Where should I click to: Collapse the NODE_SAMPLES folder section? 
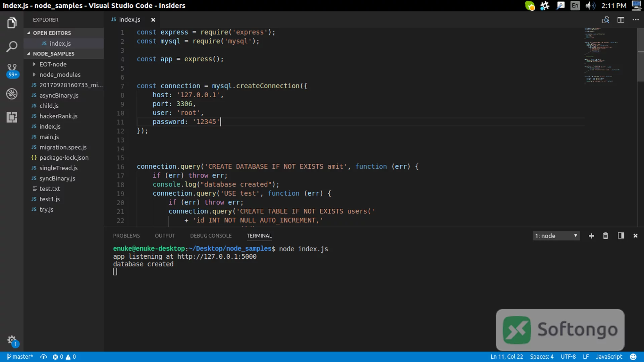pos(64,54)
